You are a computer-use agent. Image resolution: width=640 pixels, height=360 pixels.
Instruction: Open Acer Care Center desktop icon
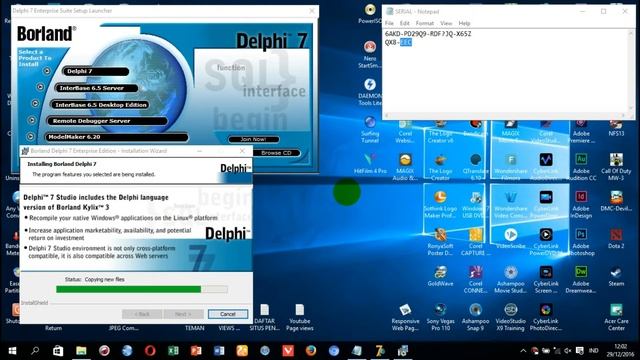[616, 317]
